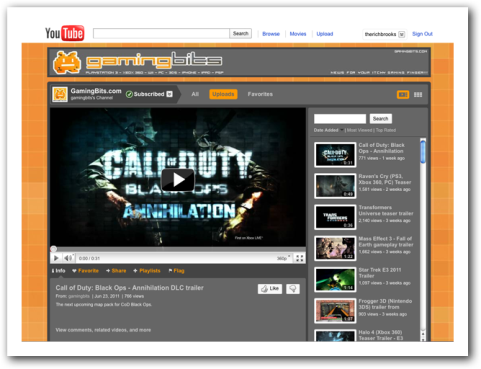Open the Info panel tab
The width and height of the screenshot is (481, 369).
(x=58, y=271)
